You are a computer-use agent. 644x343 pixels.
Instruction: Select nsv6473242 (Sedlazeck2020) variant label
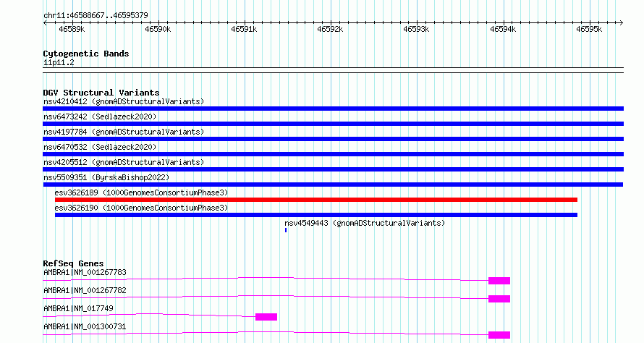(100, 117)
